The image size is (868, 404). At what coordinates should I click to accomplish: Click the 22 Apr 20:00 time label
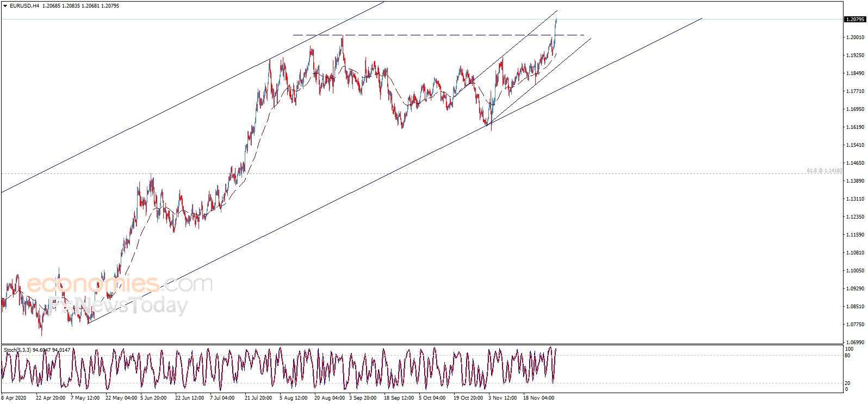[51, 398]
